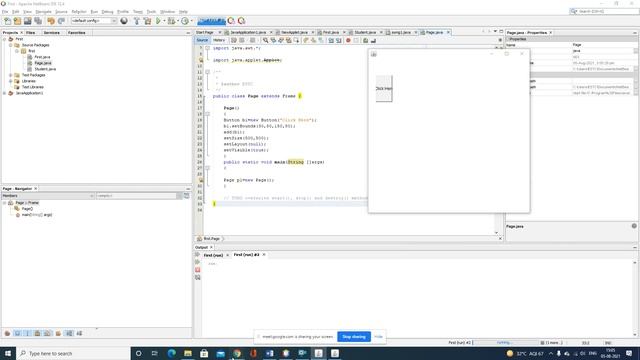The image size is (640, 360).
Task: Click the Task View taskbar icon
Action: (154, 353)
